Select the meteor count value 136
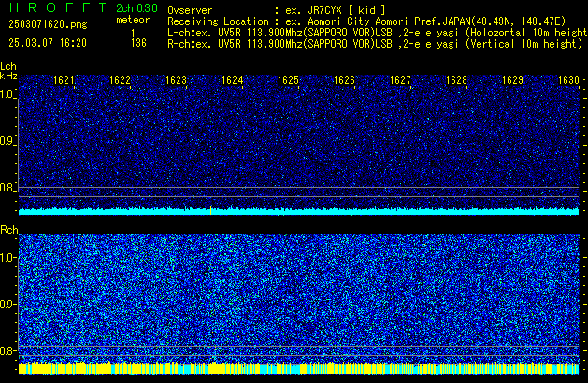 [x=138, y=43]
